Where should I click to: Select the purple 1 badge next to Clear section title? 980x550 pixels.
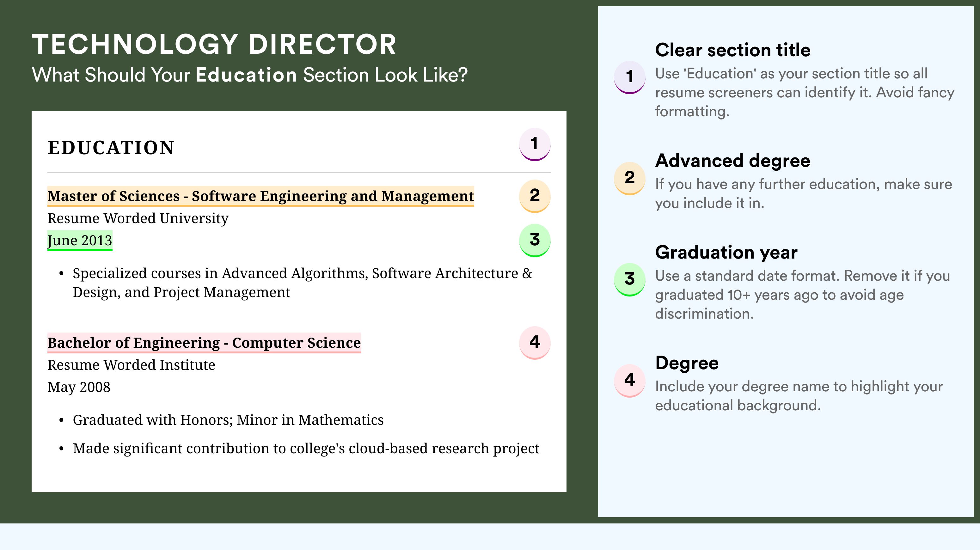630,77
